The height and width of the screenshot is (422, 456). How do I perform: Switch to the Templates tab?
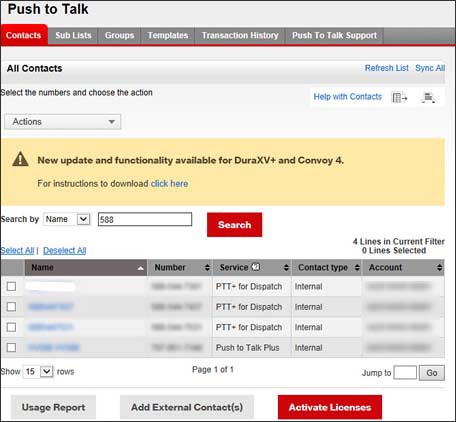point(168,35)
